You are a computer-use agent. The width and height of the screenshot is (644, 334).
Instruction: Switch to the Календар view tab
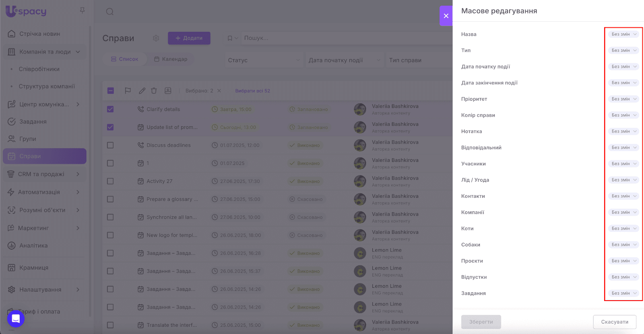pyautogui.click(x=171, y=59)
